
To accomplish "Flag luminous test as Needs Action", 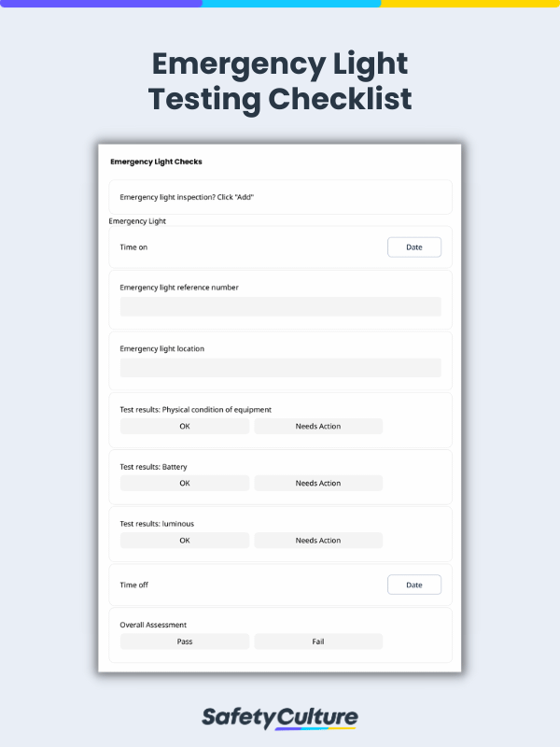I will pyautogui.click(x=318, y=541).
